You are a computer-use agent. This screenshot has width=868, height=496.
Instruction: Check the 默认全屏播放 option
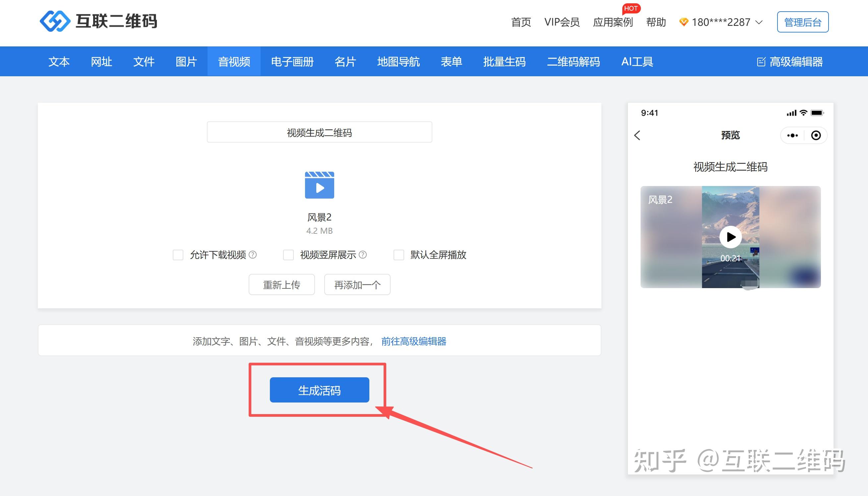(x=399, y=255)
